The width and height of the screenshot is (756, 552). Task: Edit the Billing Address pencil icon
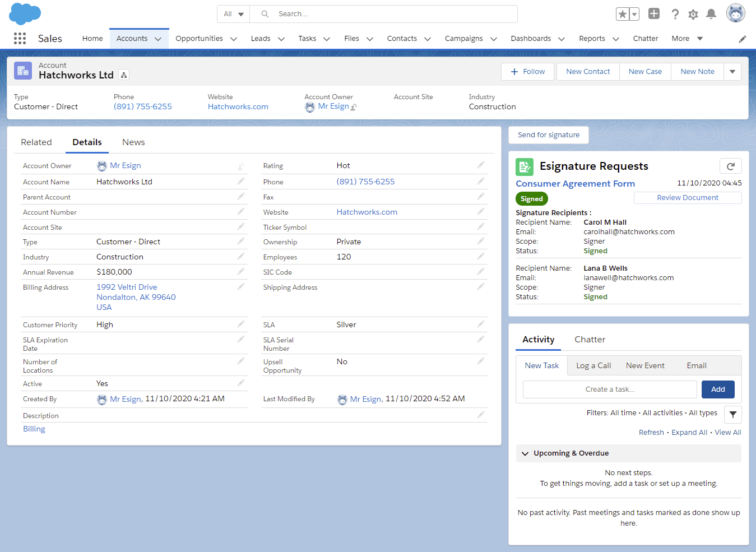[241, 286]
